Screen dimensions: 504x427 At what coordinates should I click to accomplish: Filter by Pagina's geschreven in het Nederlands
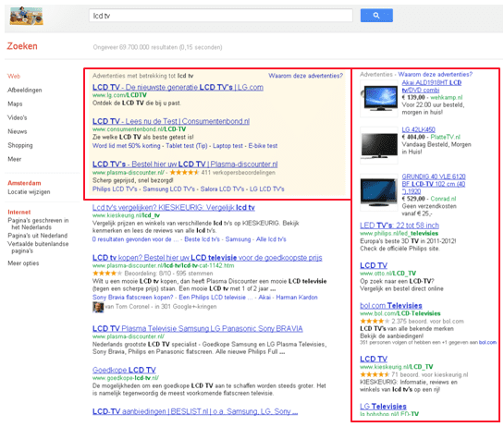(x=38, y=224)
